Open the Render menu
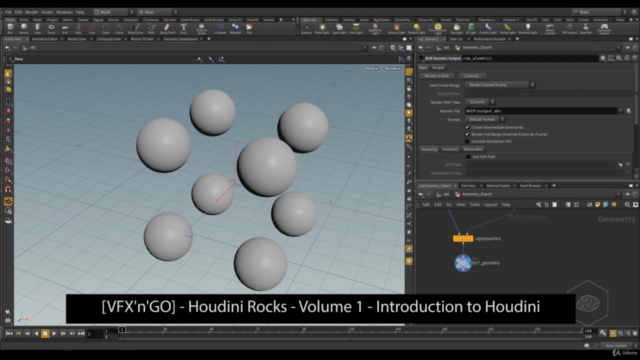 tap(31, 12)
